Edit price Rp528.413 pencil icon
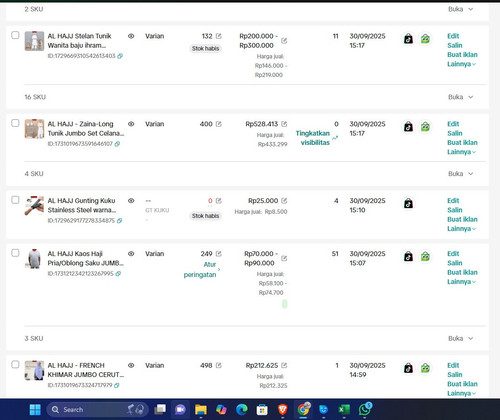Screen dimensions: 500x420 [284, 124]
